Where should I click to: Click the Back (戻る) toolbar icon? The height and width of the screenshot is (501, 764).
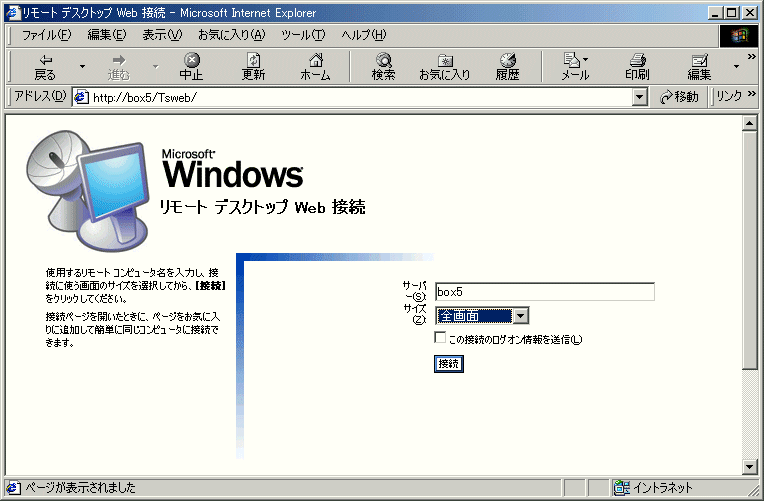tap(45, 66)
